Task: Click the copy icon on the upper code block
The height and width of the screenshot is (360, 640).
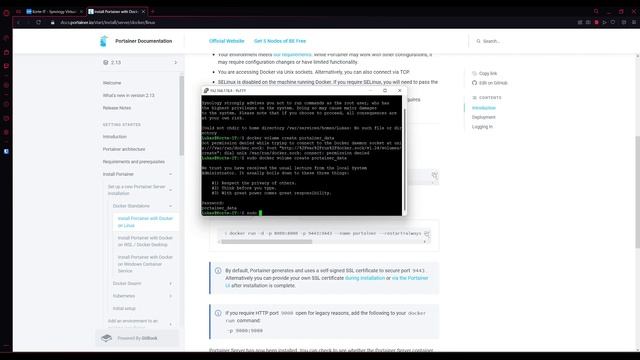Action: point(435,176)
